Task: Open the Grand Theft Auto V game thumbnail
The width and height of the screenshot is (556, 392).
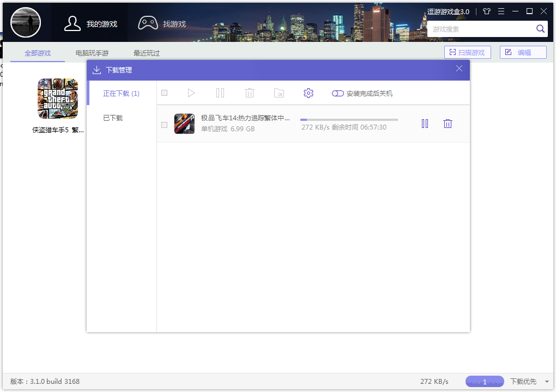Action: tap(58, 99)
